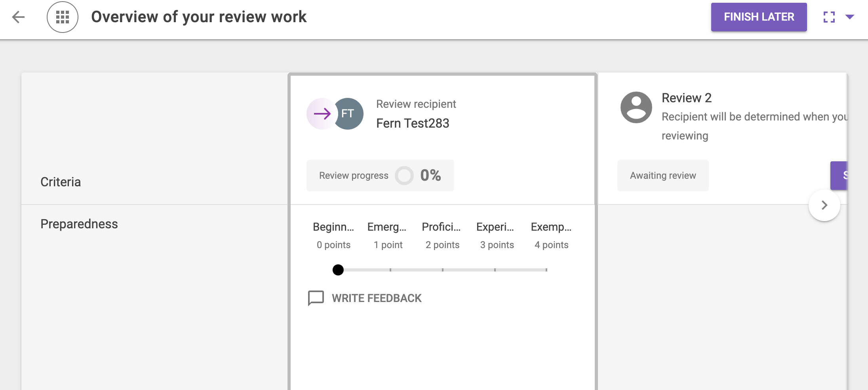The height and width of the screenshot is (390, 868).
Task: Click the FT recipient avatar
Action: (x=348, y=114)
